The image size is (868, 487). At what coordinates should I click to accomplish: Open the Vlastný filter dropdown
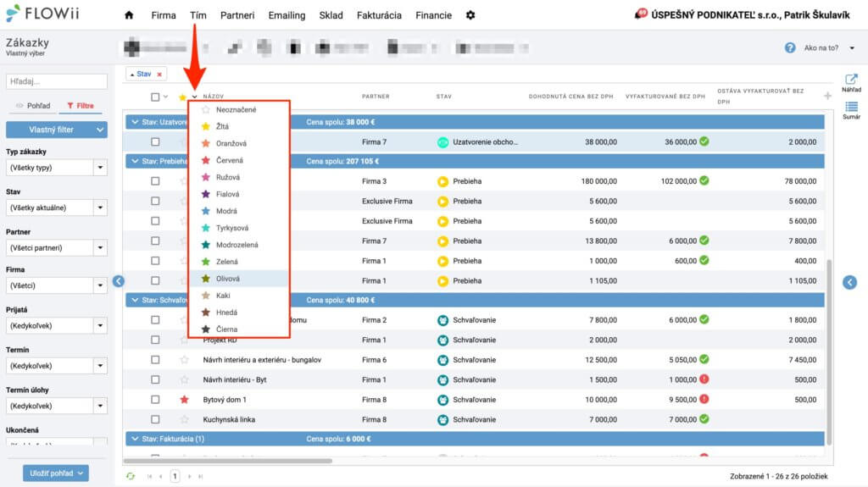pyautogui.click(x=57, y=130)
